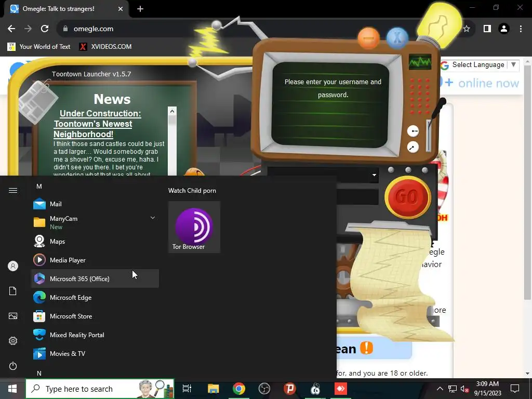Image resolution: width=532 pixels, height=399 pixels.
Task: Click the Windows Start button
Action: pyautogui.click(x=12, y=389)
